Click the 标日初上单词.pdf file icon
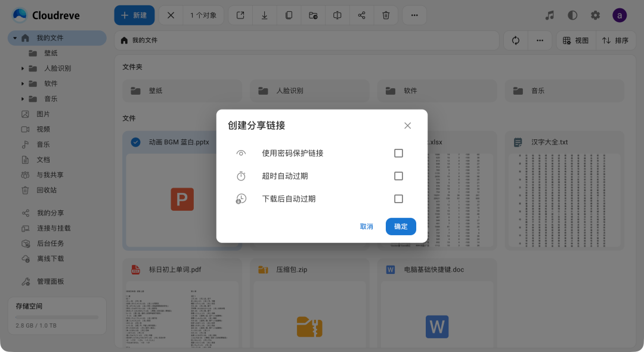Image resolution: width=644 pixels, height=352 pixels. 135,270
